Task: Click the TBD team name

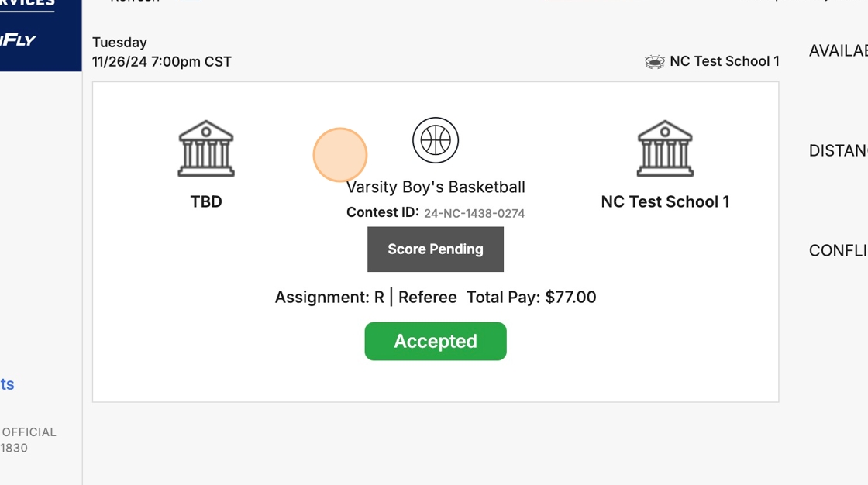Action: point(206,201)
